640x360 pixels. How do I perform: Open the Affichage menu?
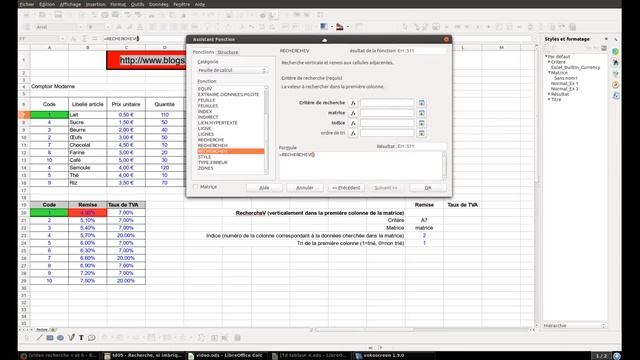point(70,4)
